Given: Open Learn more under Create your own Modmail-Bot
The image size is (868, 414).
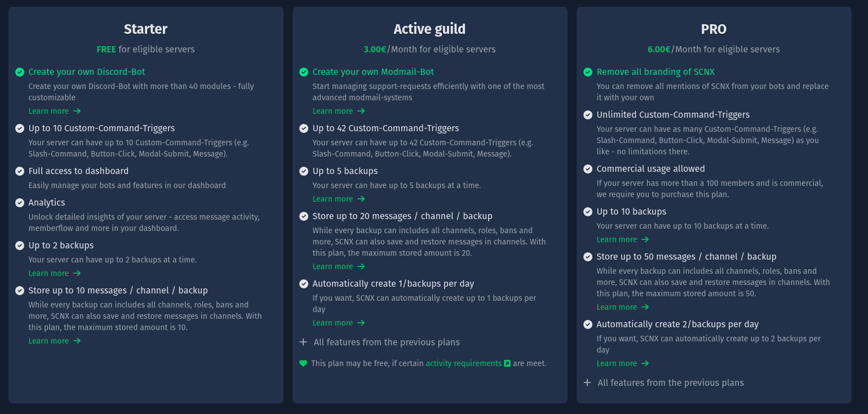Looking at the screenshot, I should click(339, 111).
